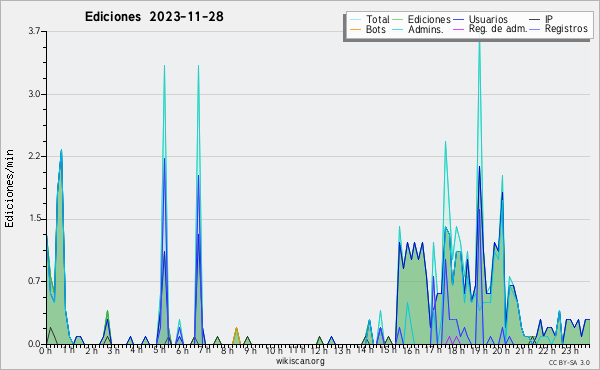Select the Bots legend label

pos(376,29)
